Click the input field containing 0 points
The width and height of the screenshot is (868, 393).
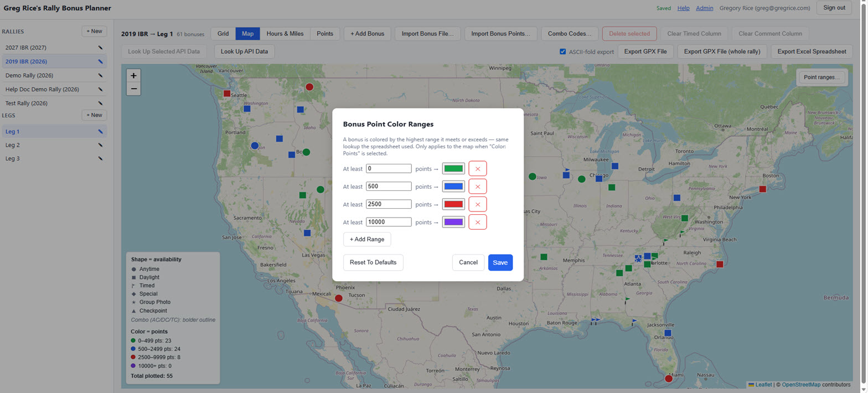tap(389, 168)
